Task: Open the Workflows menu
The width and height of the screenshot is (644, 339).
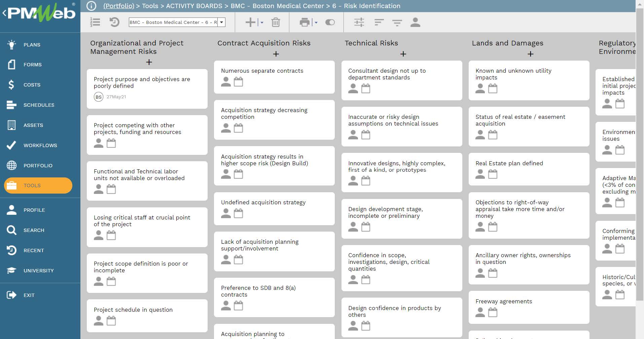Action: coord(40,145)
